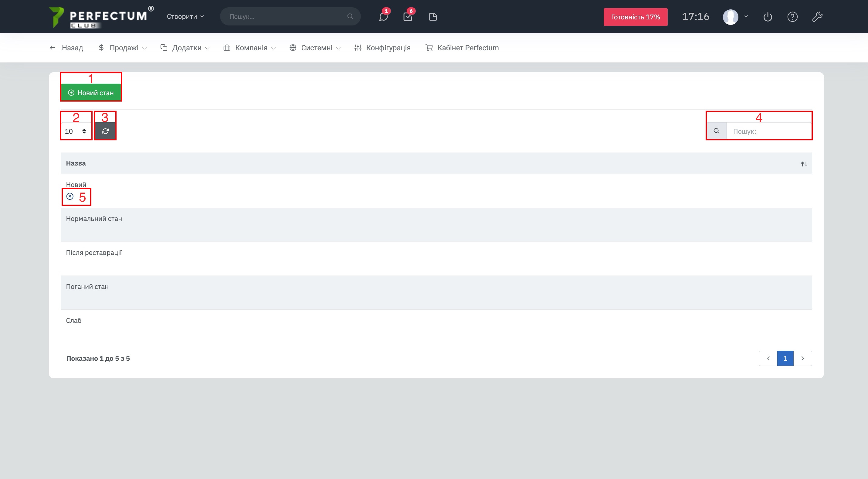Open the Конфігурація menu item

382,48
